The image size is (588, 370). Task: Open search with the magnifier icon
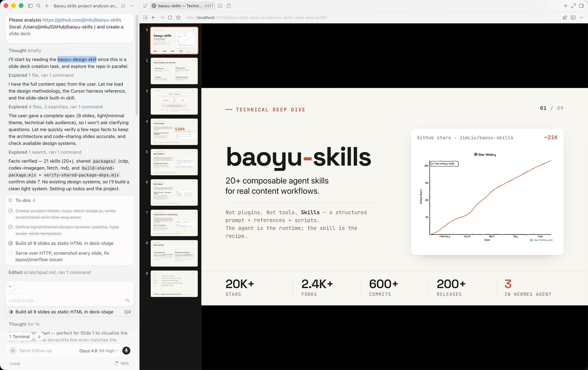[x=38, y=6]
